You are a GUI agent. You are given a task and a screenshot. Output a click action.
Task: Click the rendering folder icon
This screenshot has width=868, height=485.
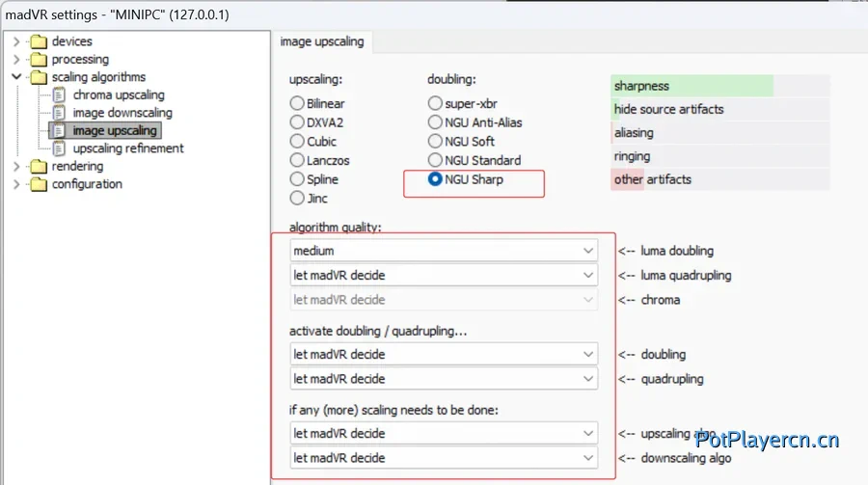tap(39, 167)
